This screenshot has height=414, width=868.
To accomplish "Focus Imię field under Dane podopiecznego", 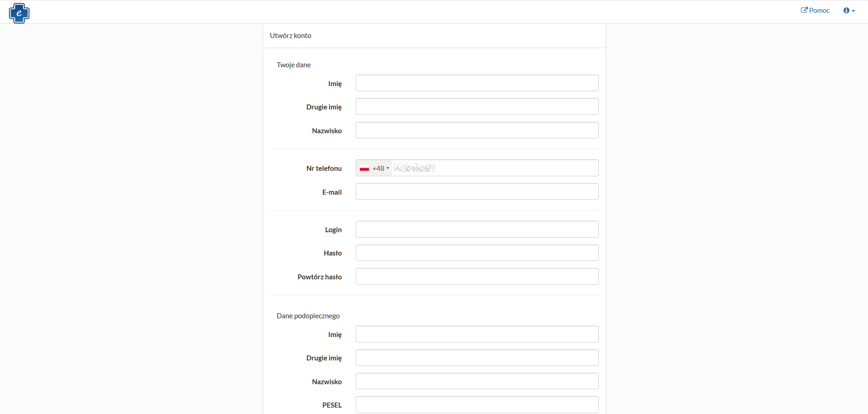I will (x=477, y=334).
